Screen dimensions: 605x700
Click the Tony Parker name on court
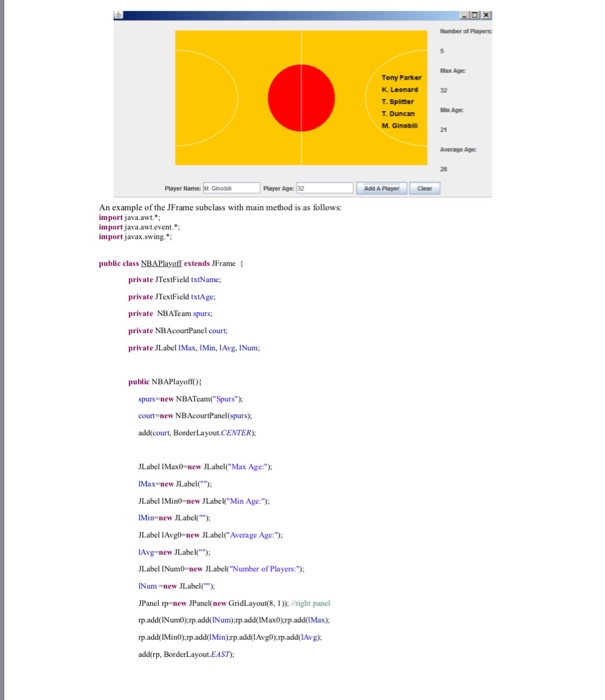401,78
